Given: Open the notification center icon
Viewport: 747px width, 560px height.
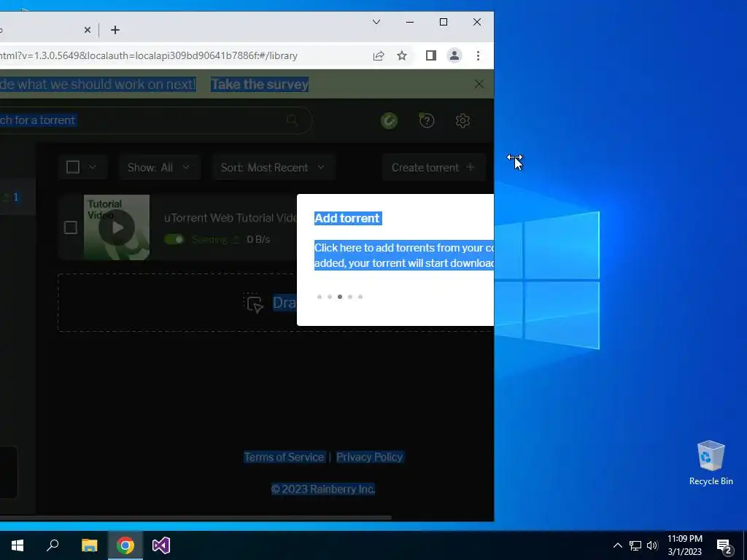Looking at the screenshot, I should (x=724, y=546).
